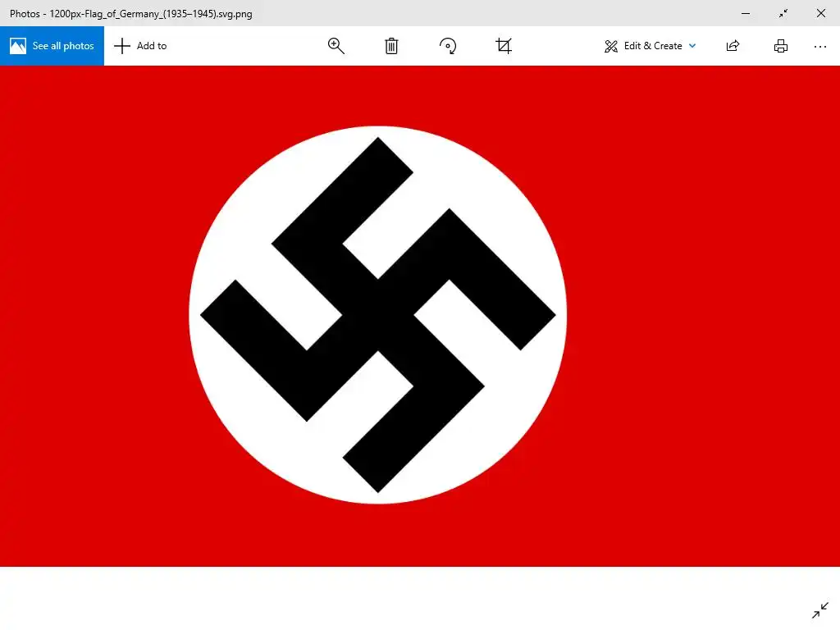
Task: Click the Share icon
Action: (733, 46)
